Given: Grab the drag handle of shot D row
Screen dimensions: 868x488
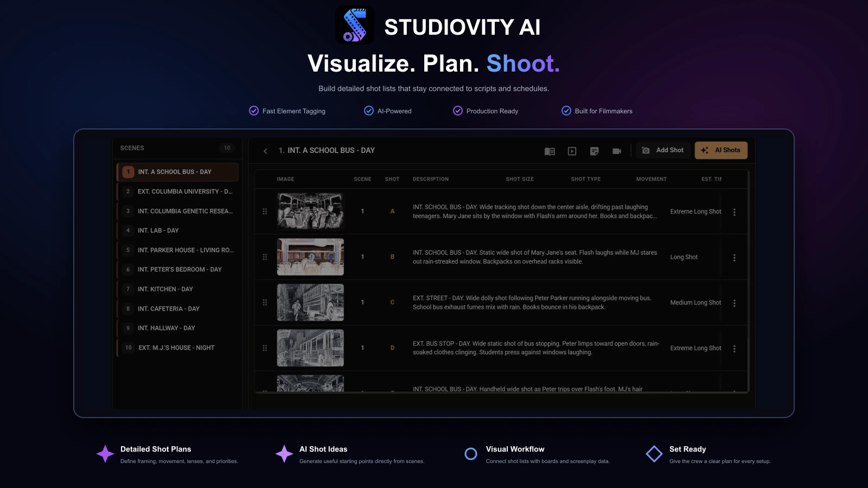Looking at the screenshot, I should (265, 348).
